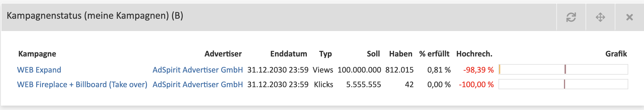Click the move widget crosshair icon
644x110 pixels.
click(600, 17)
